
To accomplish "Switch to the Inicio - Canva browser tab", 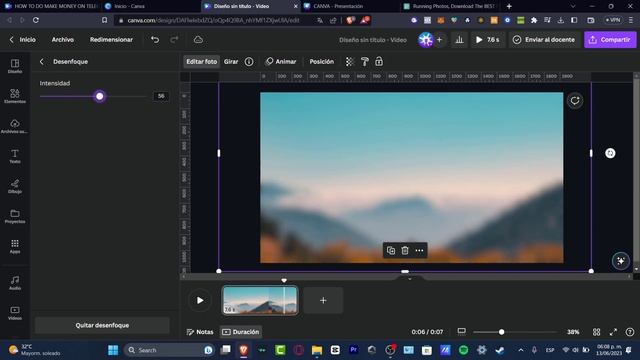I will coord(129,6).
